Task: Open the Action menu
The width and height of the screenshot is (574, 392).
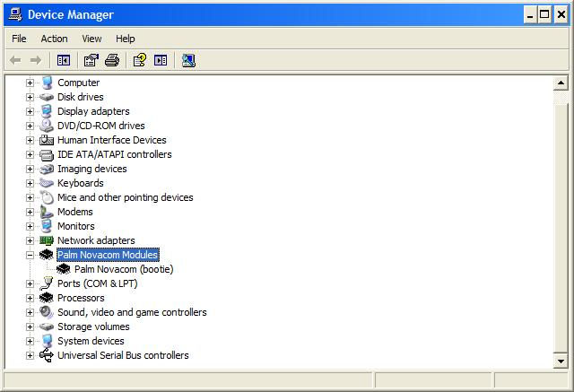Action: pos(54,39)
